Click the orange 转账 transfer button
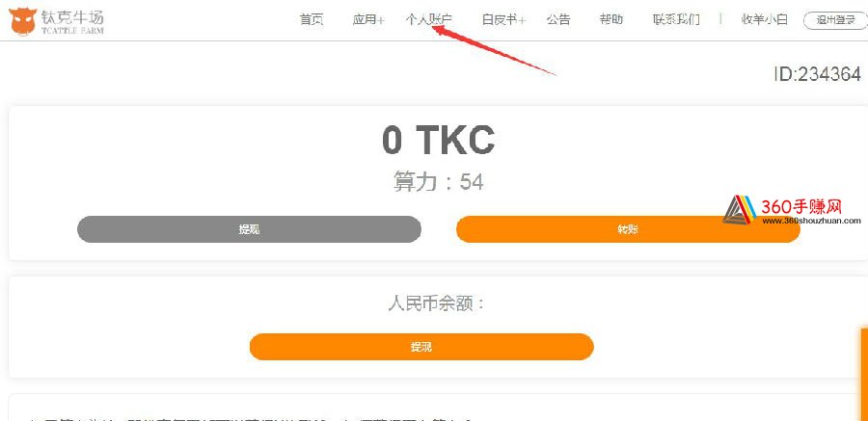868x421 pixels. click(628, 229)
